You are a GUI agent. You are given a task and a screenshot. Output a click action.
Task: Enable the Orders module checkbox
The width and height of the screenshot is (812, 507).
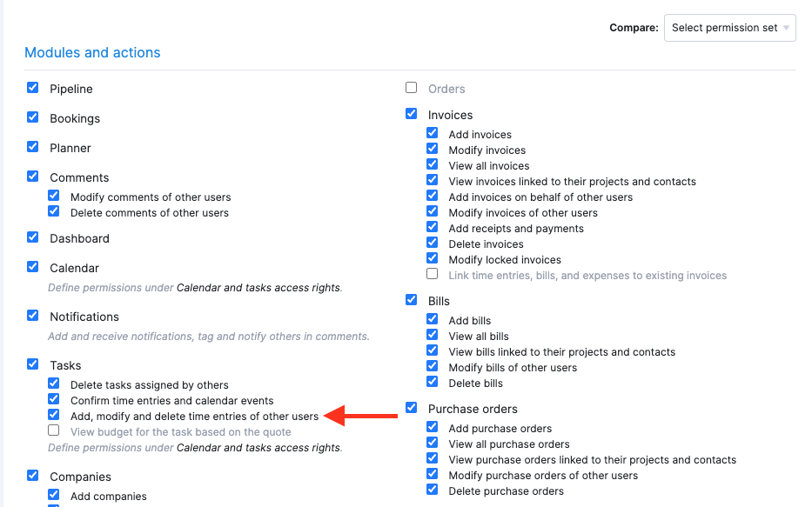click(x=412, y=88)
